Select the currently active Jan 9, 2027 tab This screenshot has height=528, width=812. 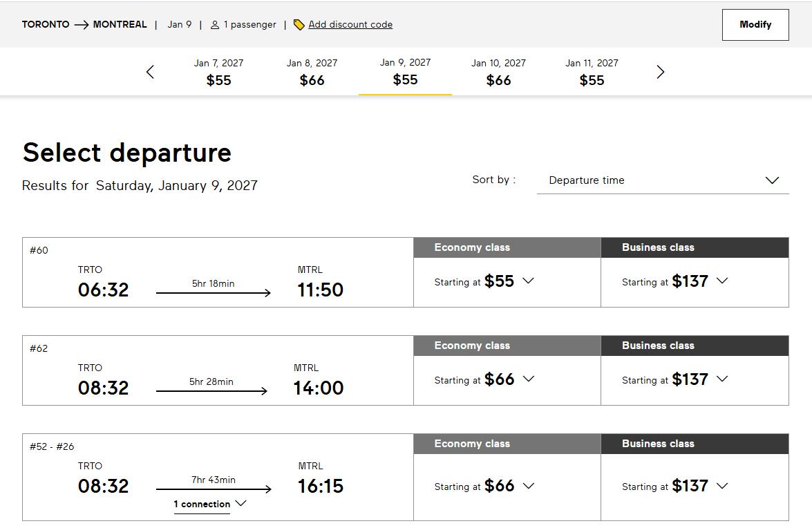pos(405,72)
